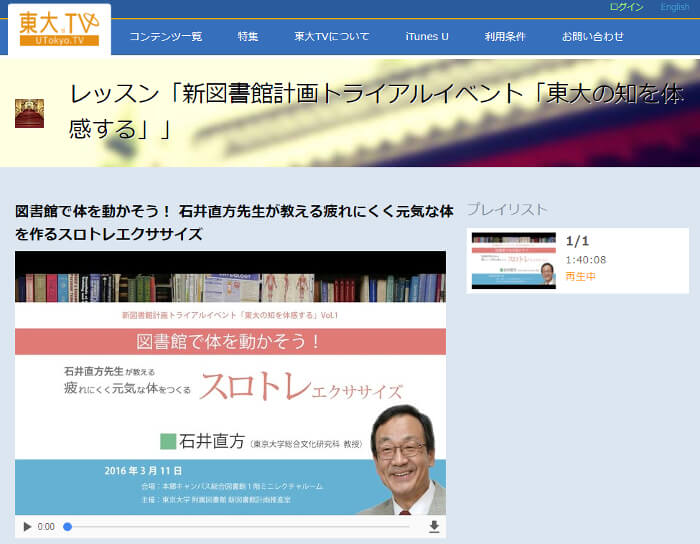This screenshot has width=700, height=544.
Task: Open the お問い合わせ contact page
Action: pos(592,37)
